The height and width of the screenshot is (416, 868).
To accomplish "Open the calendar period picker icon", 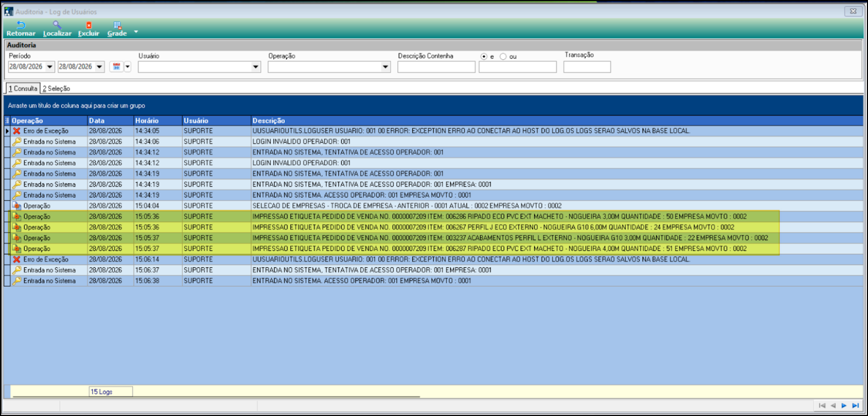I will click(117, 67).
